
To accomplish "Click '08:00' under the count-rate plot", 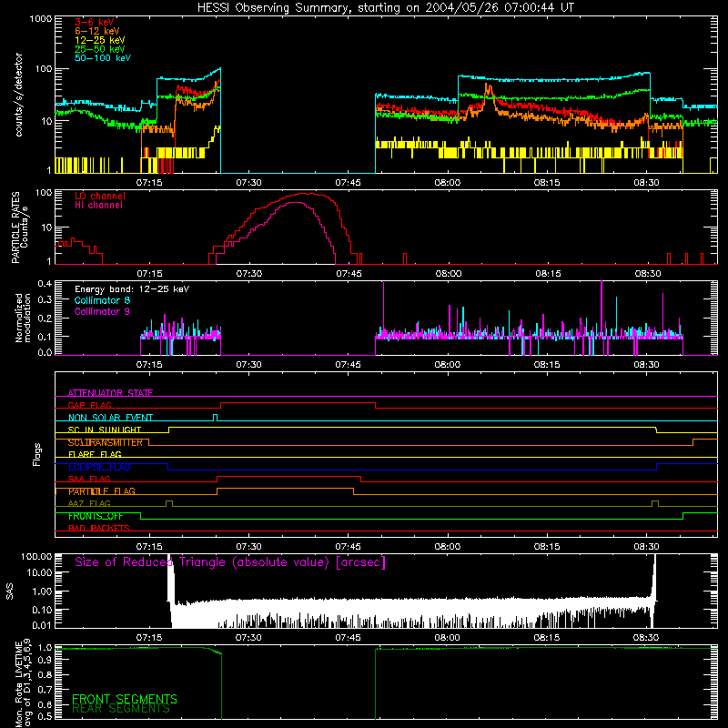I will click(x=448, y=183).
